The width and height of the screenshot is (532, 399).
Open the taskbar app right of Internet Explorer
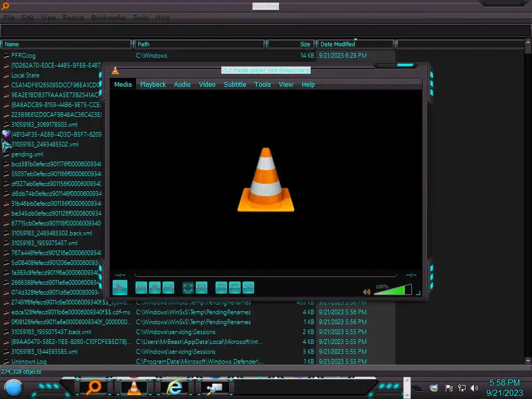tap(215, 388)
